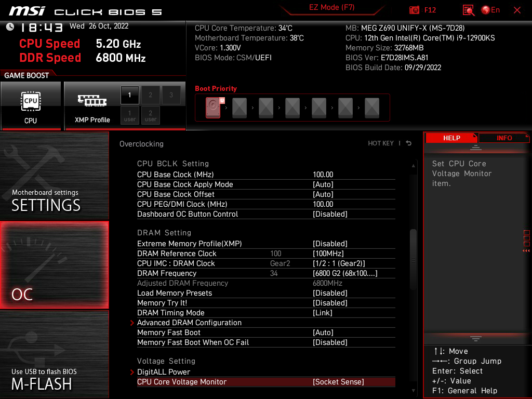
Task: Change language via the En globe icon
Action: click(490, 10)
